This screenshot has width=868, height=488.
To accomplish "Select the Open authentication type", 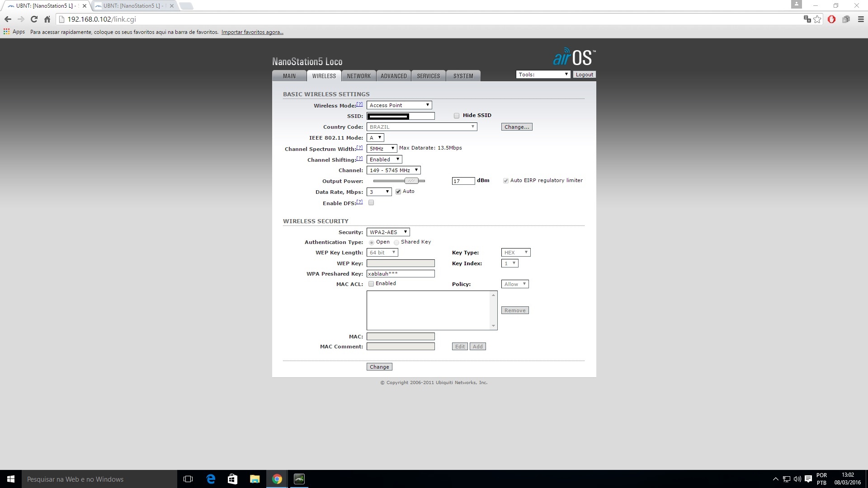I will (372, 243).
